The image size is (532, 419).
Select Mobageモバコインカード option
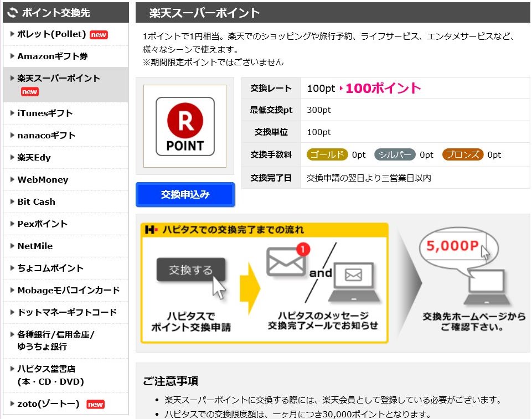point(69,290)
